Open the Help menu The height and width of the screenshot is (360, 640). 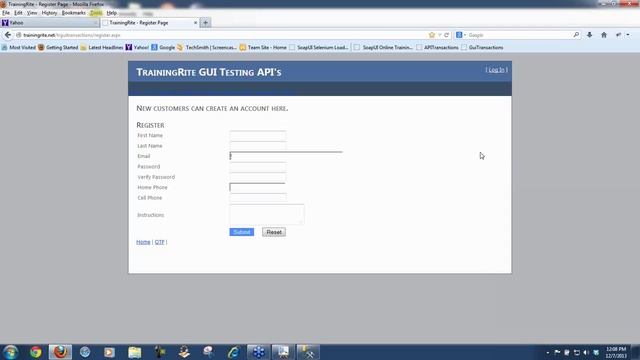pos(111,13)
